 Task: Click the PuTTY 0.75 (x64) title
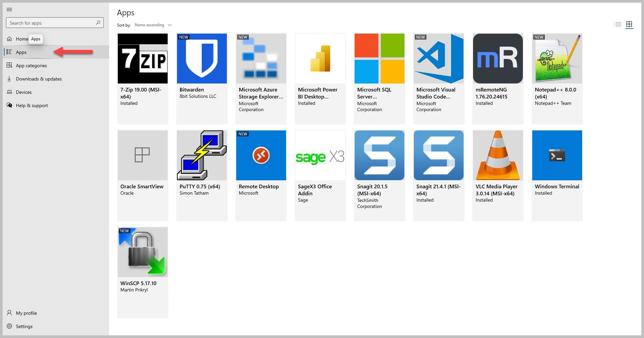point(200,187)
